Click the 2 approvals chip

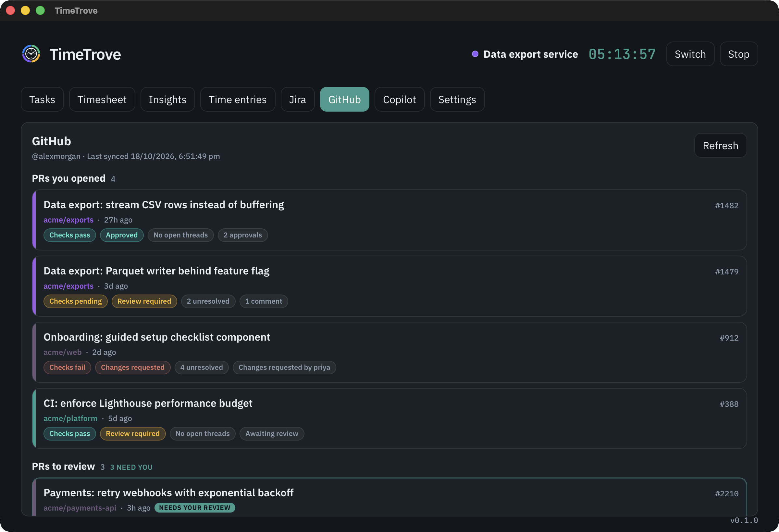[243, 235]
